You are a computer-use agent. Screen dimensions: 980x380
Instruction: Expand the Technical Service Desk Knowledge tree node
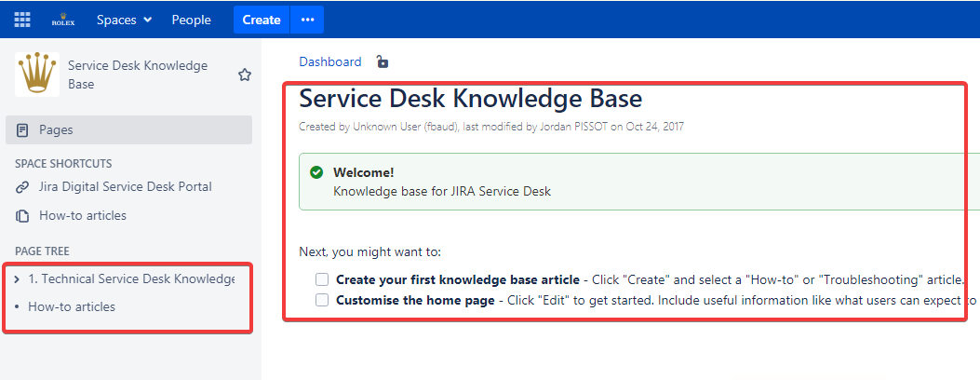point(17,279)
